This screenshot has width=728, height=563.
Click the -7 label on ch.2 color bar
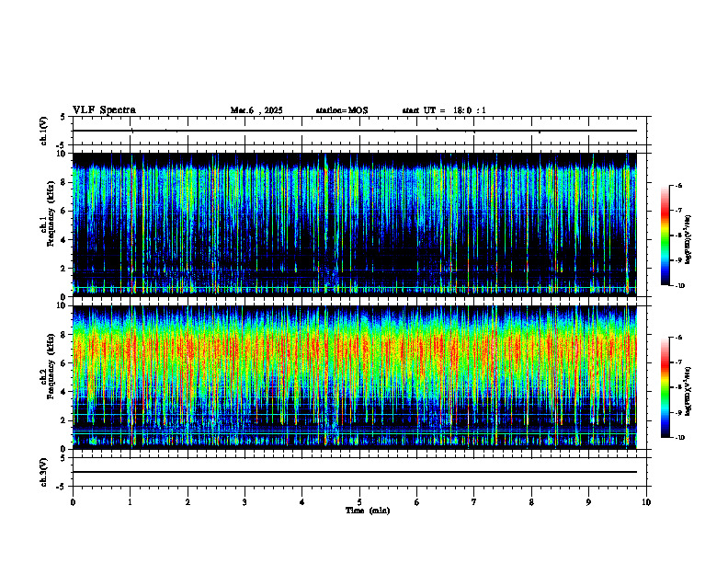(678, 362)
